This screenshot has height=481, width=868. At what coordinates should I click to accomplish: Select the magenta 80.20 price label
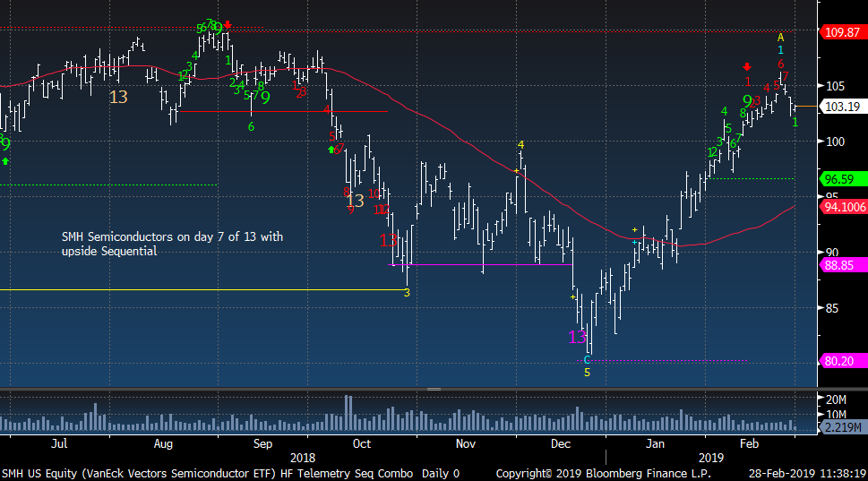tap(842, 361)
